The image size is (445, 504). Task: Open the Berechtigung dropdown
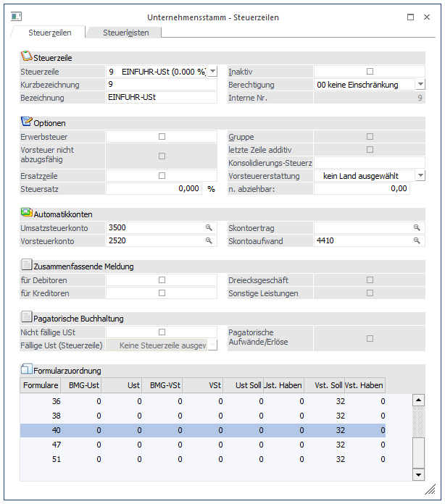coord(420,85)
